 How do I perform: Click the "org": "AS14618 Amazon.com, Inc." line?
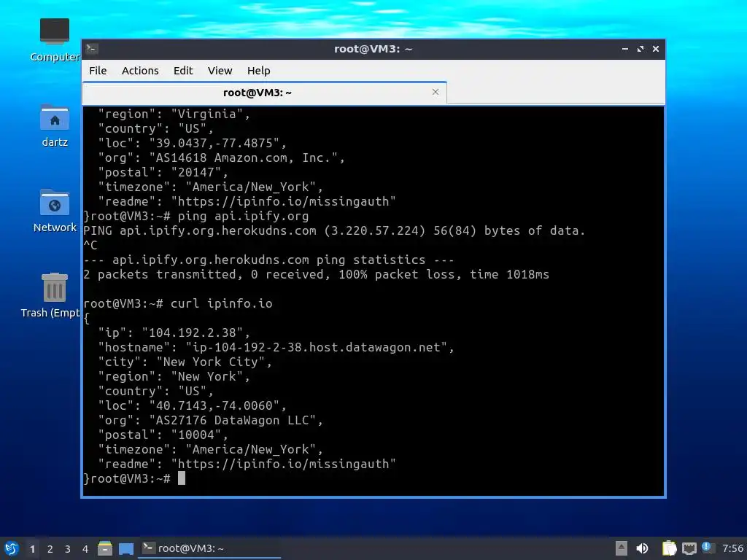[x=221, y=157]
